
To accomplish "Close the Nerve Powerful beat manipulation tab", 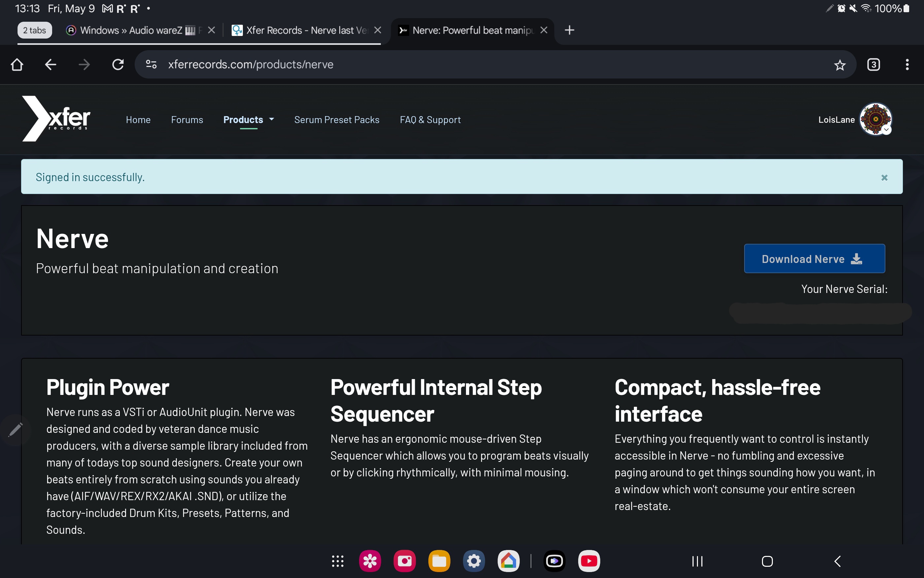I will pyautogui.click(x=544, y=30).
